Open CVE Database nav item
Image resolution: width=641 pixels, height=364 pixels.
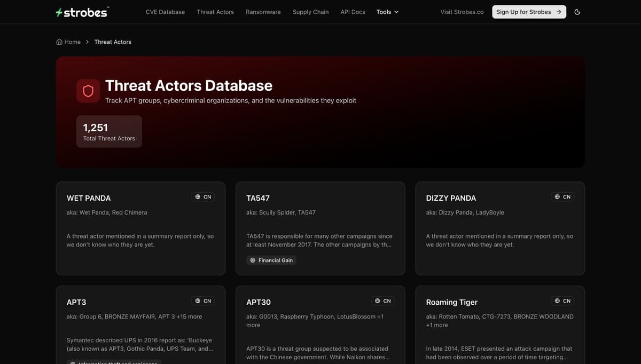pyautogui.click(x=165, y=12)
